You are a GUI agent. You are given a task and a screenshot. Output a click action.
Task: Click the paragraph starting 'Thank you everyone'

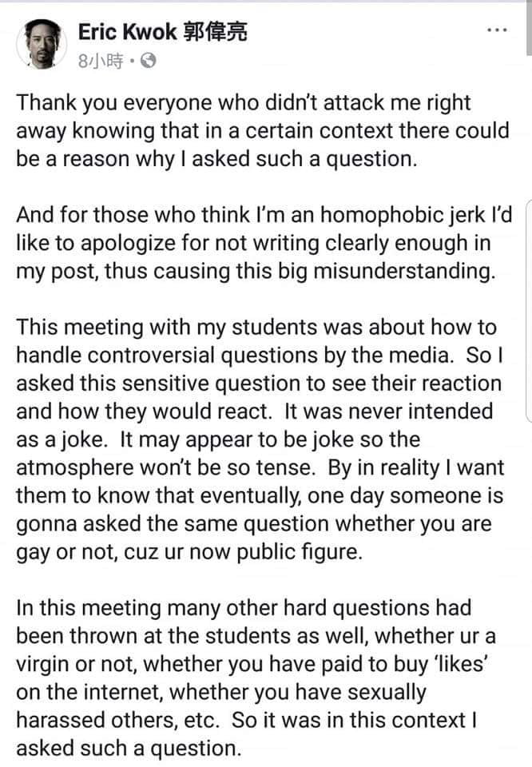263,130
